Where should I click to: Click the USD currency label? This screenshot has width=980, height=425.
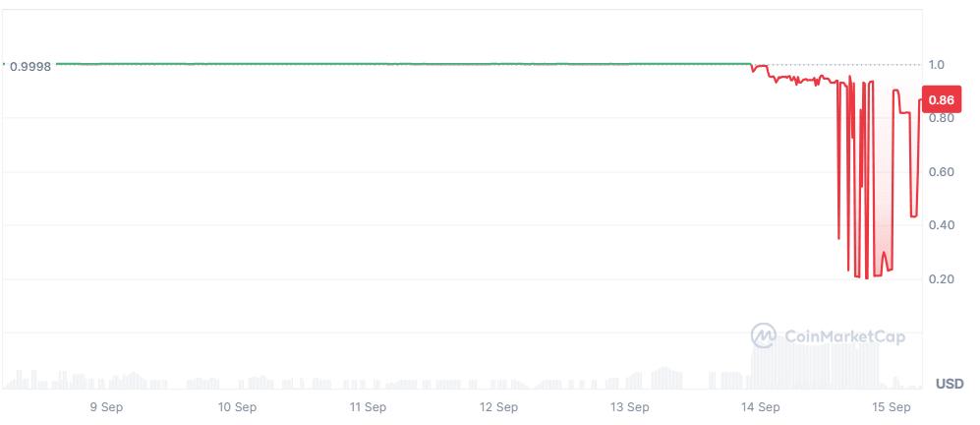coord(949,383)
